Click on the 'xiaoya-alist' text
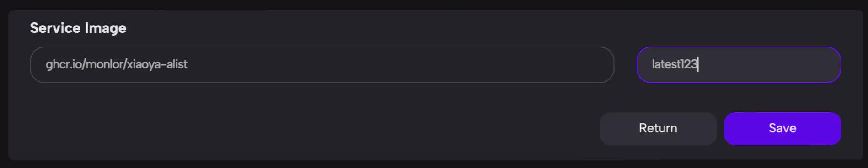The image size is (868, 168). [x=157, y=64]
